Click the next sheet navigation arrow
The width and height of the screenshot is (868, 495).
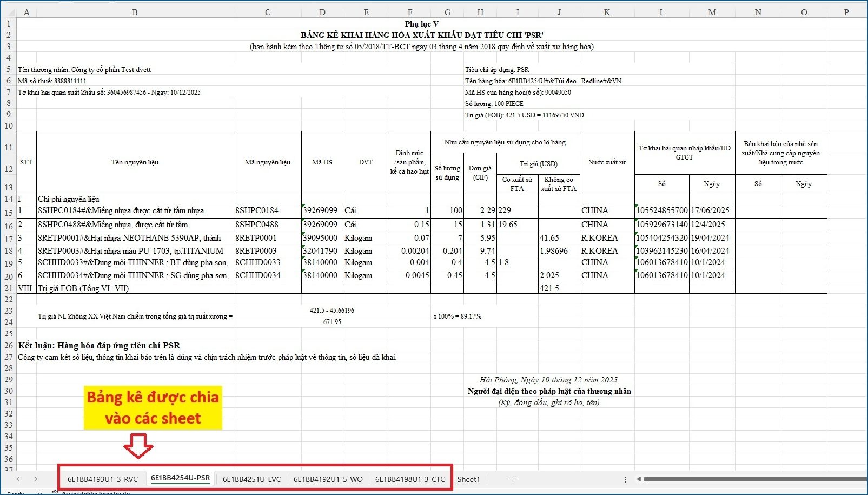point(36,479)
